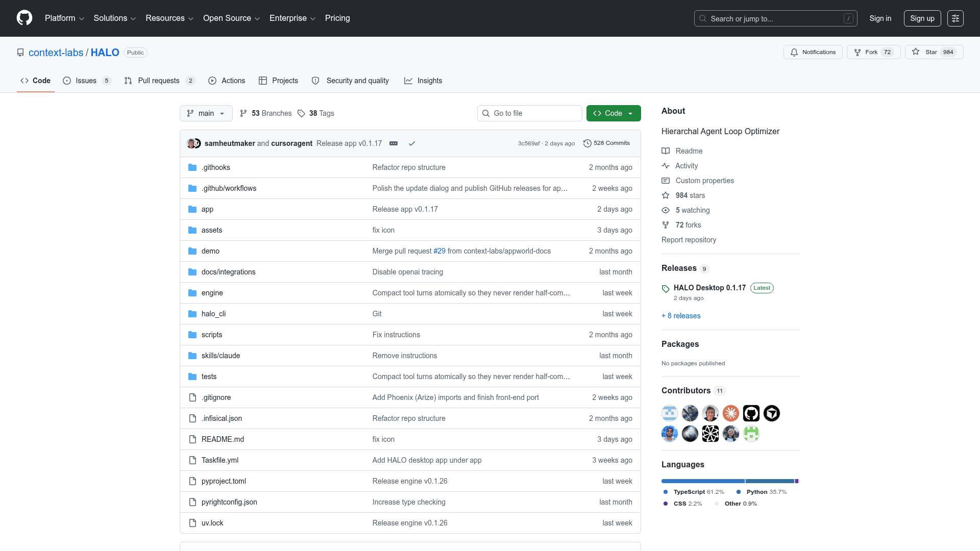The width and height of the screenshot is (980, 551).
Task: View the 53 Branches list
Action: [x=266, y=113]
